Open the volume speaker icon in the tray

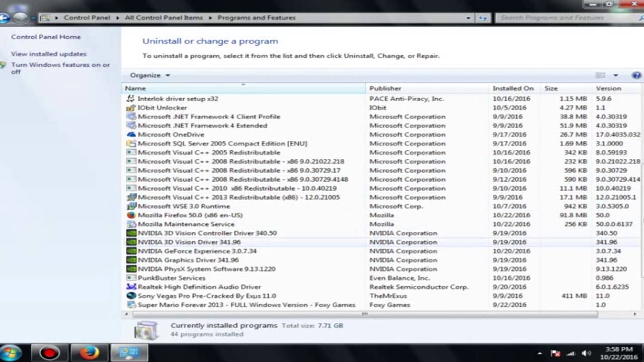(586, 353)
